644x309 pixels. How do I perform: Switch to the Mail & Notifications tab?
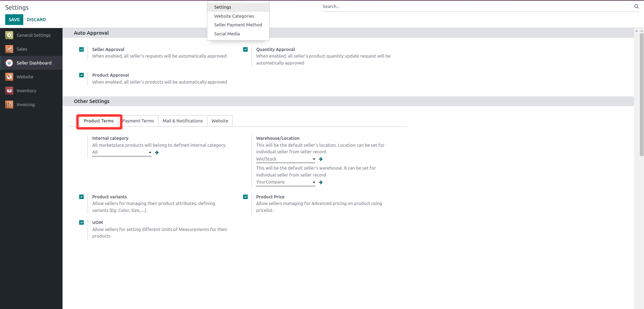click(x=182, y=121)
